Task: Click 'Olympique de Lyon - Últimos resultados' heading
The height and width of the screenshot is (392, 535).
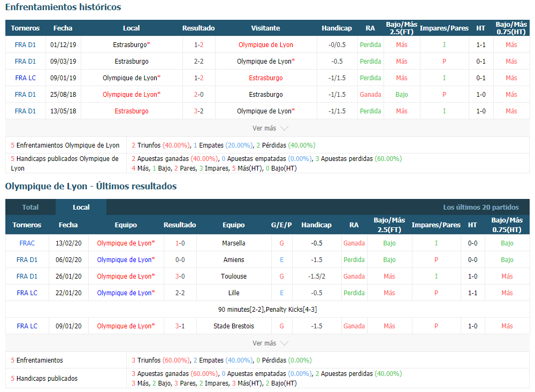Action: click(91, 186)
